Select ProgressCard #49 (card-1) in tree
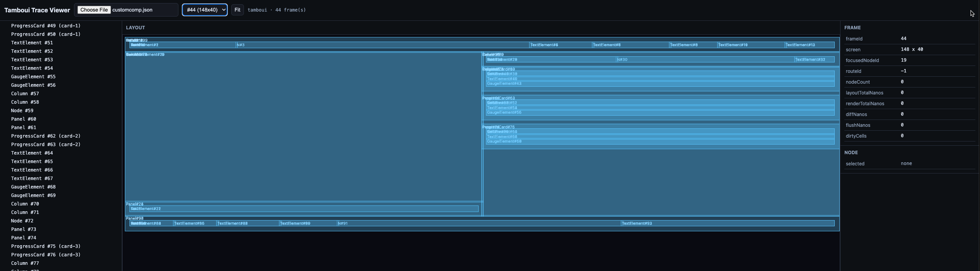Viewport: 980px width, 271px height. tap(45, 26)
